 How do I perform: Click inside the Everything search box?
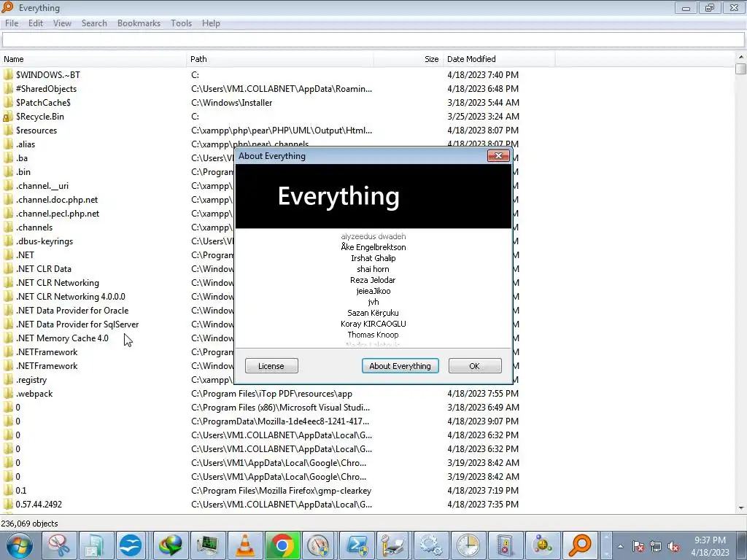[373, 40]
